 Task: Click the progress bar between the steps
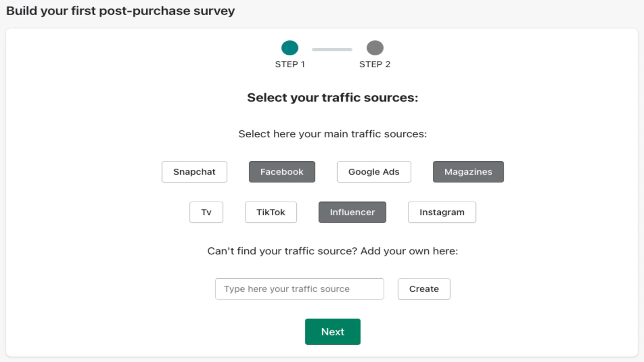tap(332, 49)
